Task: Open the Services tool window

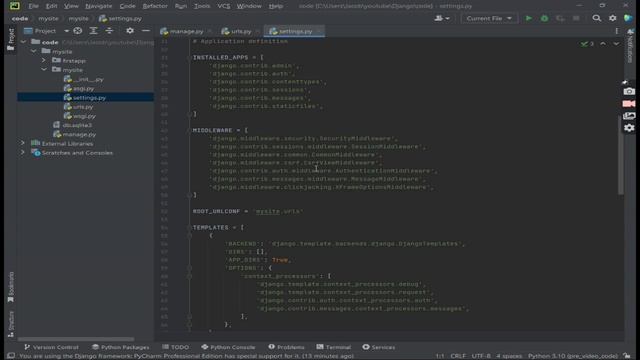Action: 379,347
